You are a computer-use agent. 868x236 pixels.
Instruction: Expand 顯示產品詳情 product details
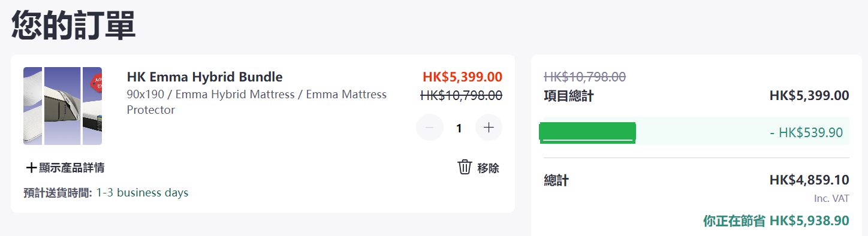click(x=65, y=168)
